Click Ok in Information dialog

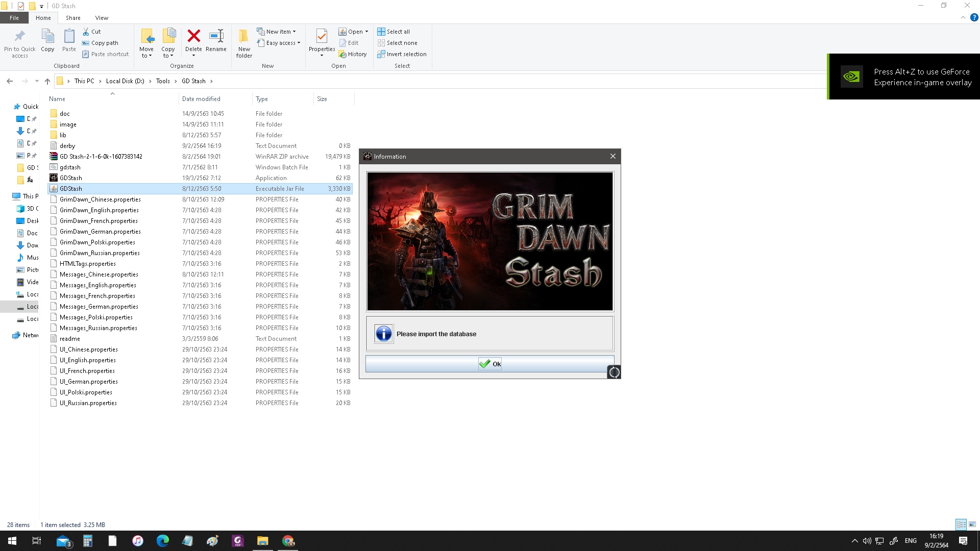[489, 364]
